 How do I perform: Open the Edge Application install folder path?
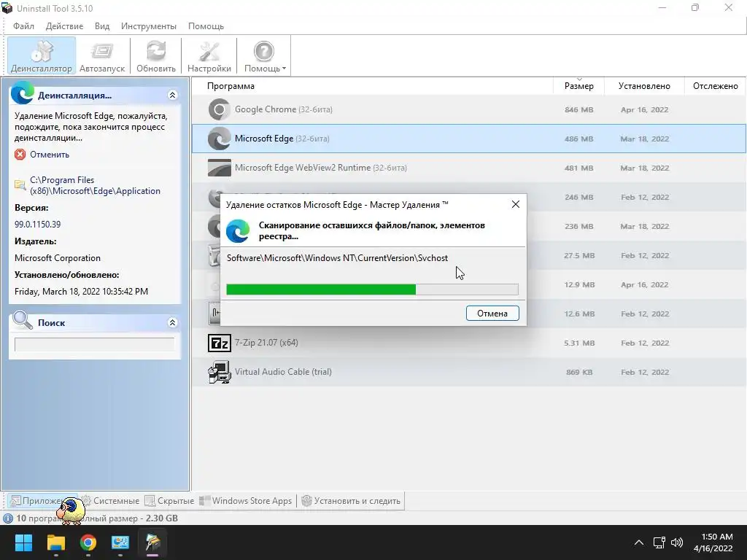(95, 186)
